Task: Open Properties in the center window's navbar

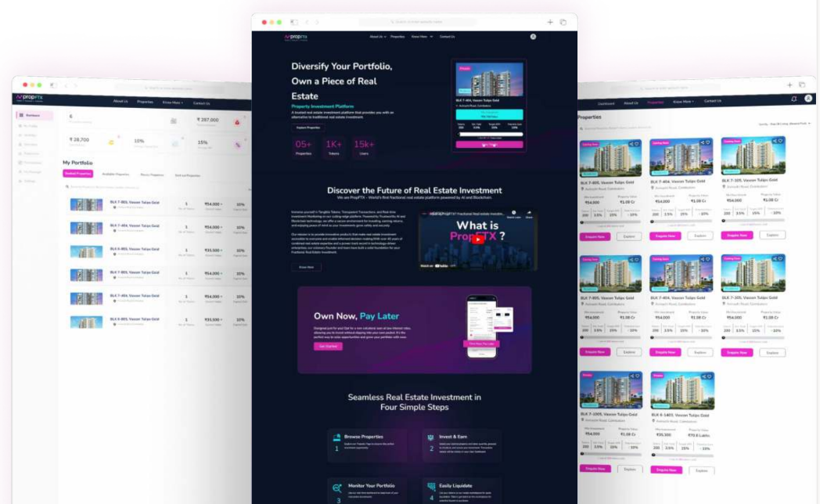Action: [397, 37]
